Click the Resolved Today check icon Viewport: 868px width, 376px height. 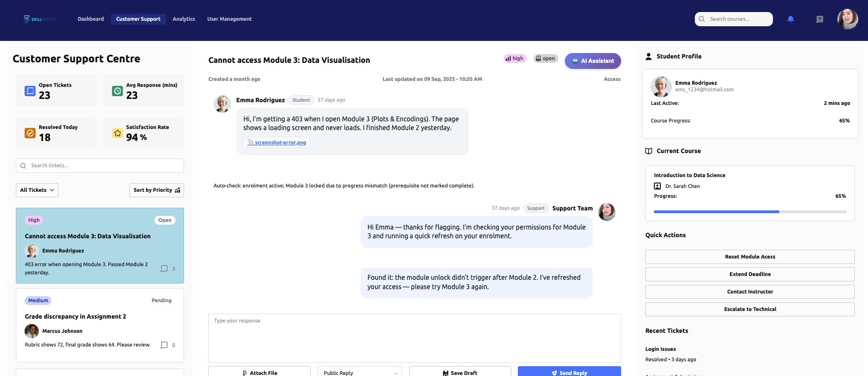coord(30,133)
